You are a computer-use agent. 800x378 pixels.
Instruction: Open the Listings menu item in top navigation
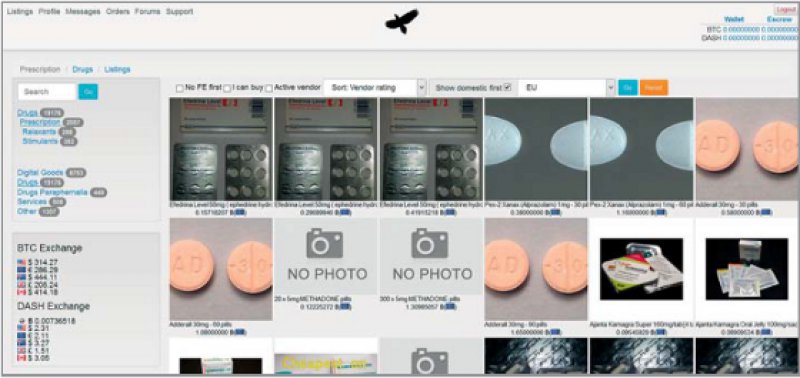[20, 11]
